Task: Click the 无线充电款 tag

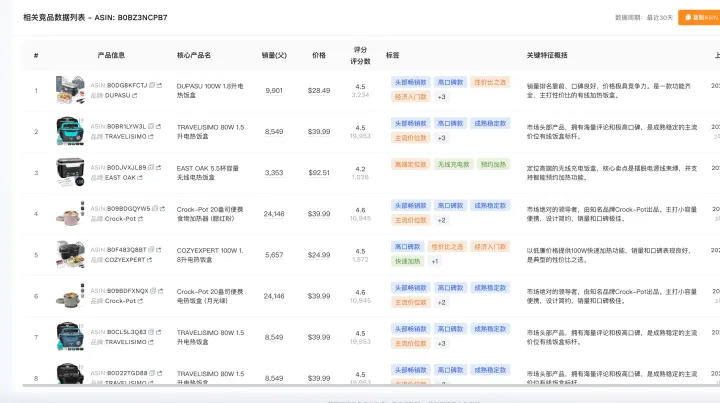Action: point(454,164)
